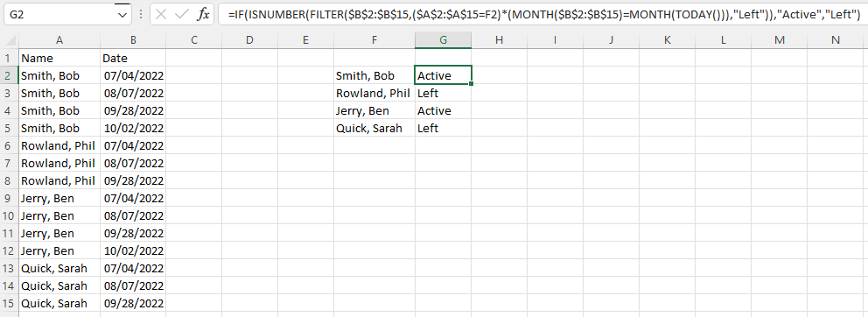Viewport: 868px width, 317px height.
Task: Select cell G2 showing Active
Action: coord(443,75)
